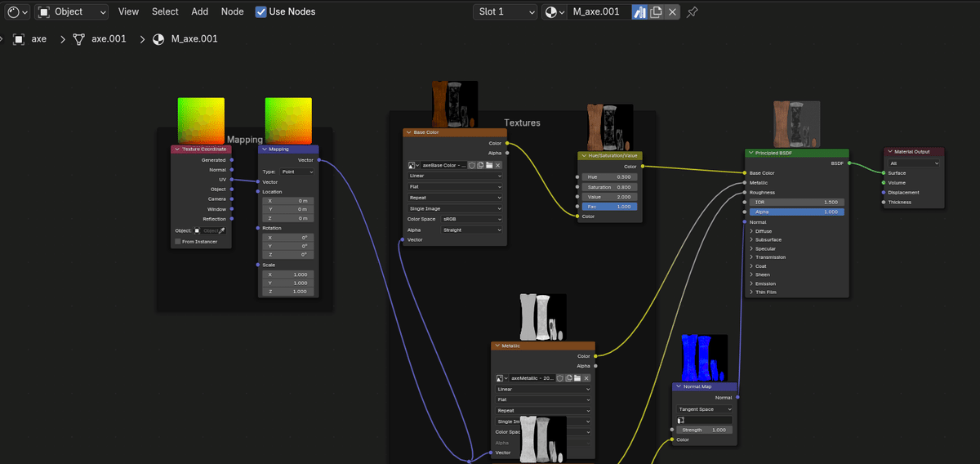Open Tangent Space dropdown in Normal Map node
The width and height of the screenshot is (980, 464).
705,409
